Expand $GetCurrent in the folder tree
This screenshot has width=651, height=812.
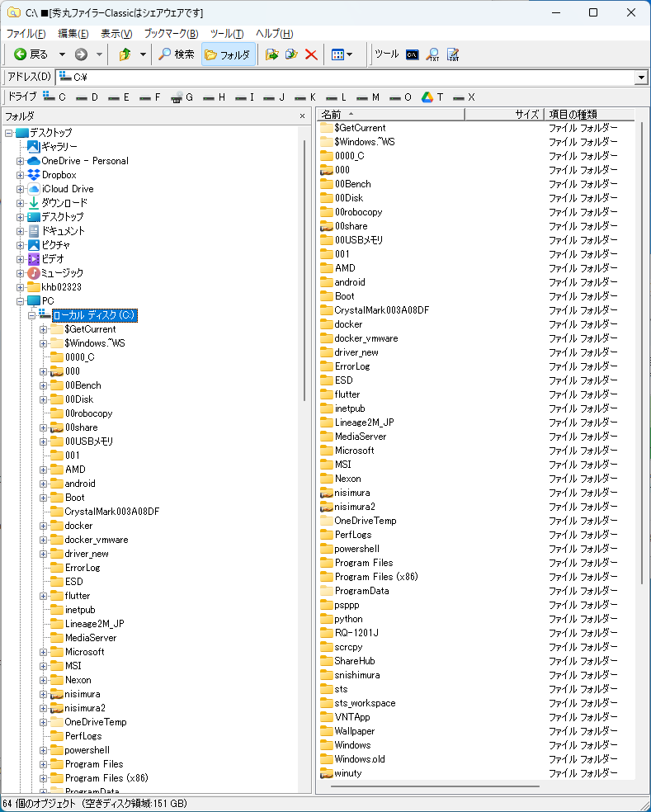point(44,329)
